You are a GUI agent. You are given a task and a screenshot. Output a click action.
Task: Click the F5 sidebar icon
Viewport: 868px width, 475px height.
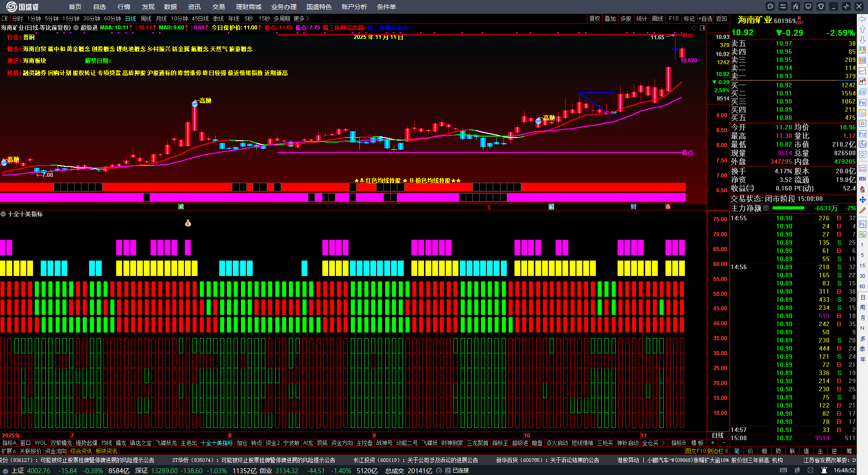(863, 224)
